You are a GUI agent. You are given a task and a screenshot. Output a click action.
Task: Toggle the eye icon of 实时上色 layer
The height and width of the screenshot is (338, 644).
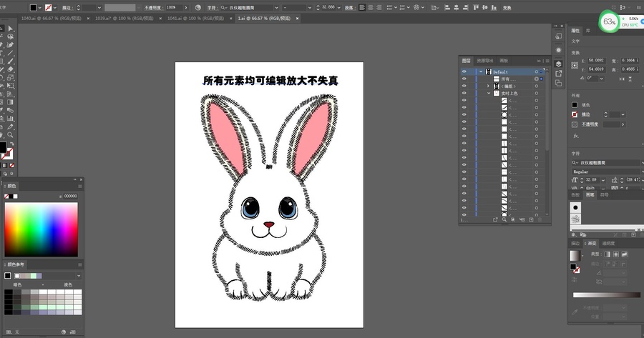(x=464, y=93)
